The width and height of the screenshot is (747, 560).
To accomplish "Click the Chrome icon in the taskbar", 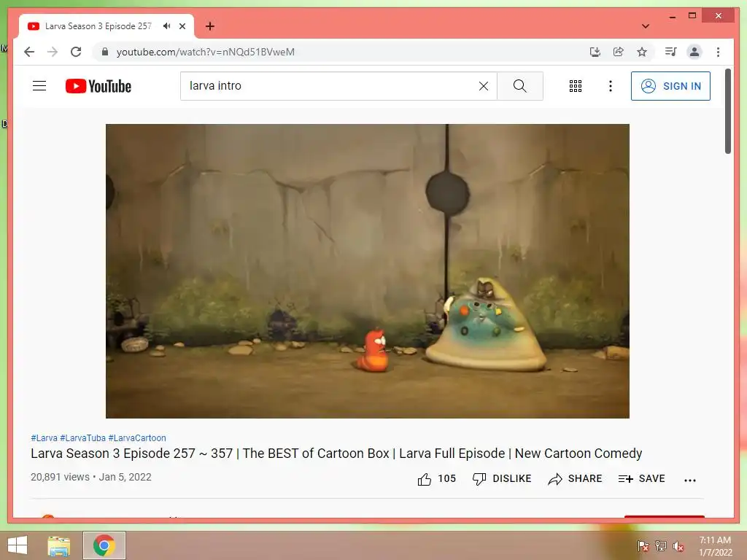I will click(x=104, y=545).
